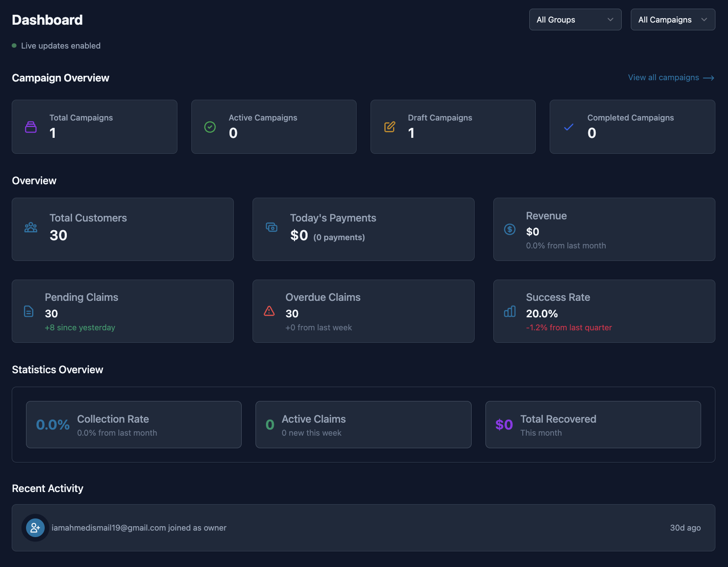The width and height of the screenshot is (728, 567).
Task: Click the Overdue Claims warning triangle icon
Action: point(269,311)
